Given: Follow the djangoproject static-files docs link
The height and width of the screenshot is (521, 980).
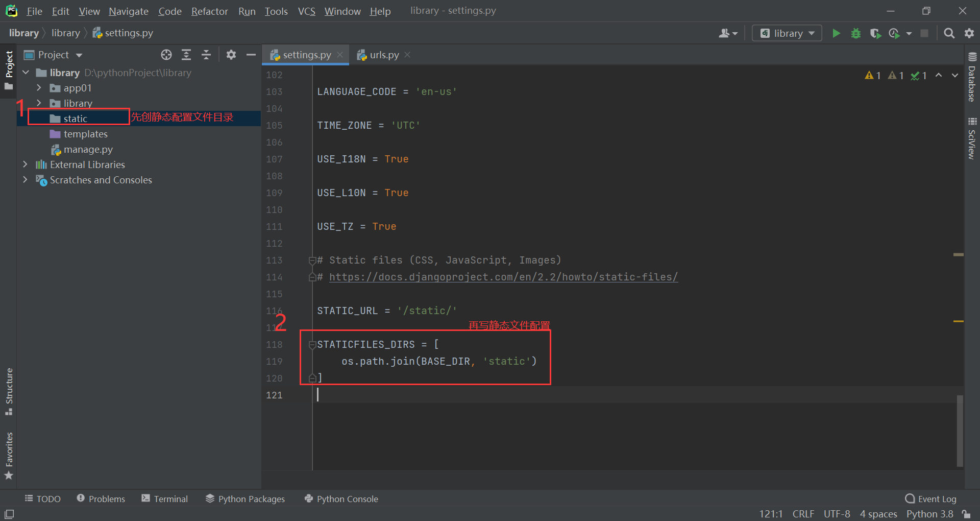Looking at the screenshot, I should 503,277.
